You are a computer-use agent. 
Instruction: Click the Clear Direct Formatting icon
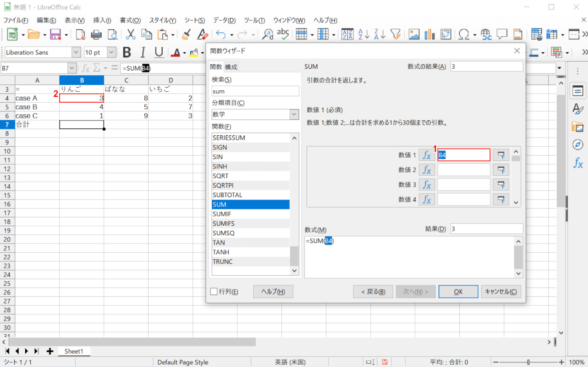[202, 34]
